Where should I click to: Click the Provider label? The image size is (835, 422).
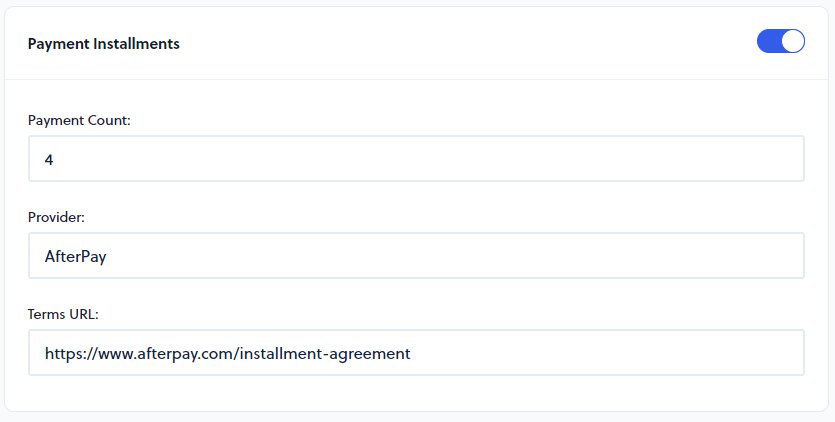click(x=56, y=217)
